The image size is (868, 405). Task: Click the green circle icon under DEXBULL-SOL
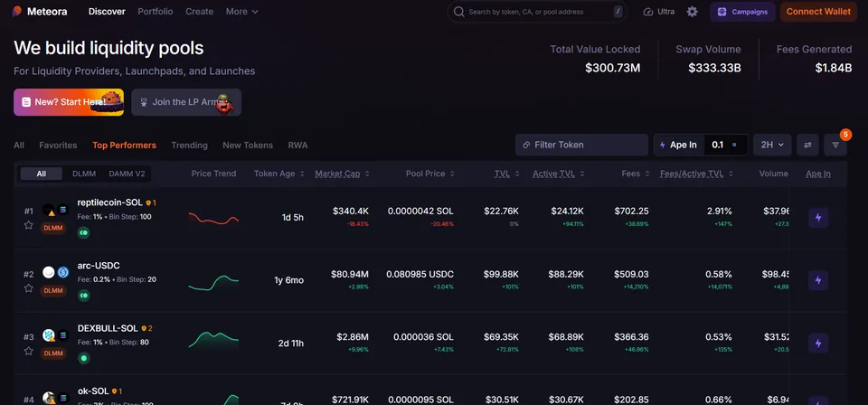click(x=83, y=359)
